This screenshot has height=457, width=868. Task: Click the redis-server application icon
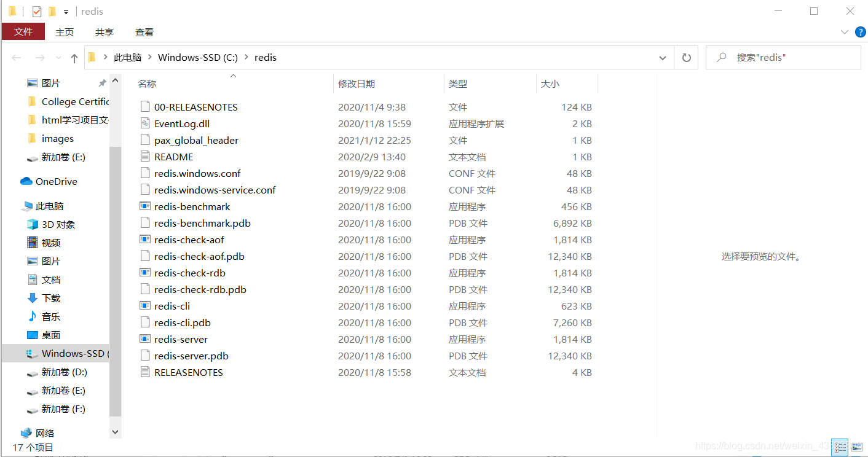(145, 339)
